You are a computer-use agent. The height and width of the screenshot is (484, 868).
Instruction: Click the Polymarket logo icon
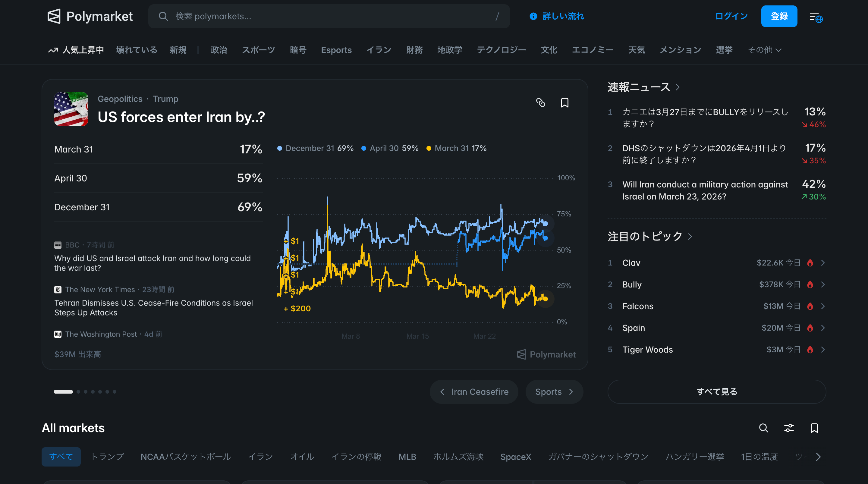coord(54,16)
